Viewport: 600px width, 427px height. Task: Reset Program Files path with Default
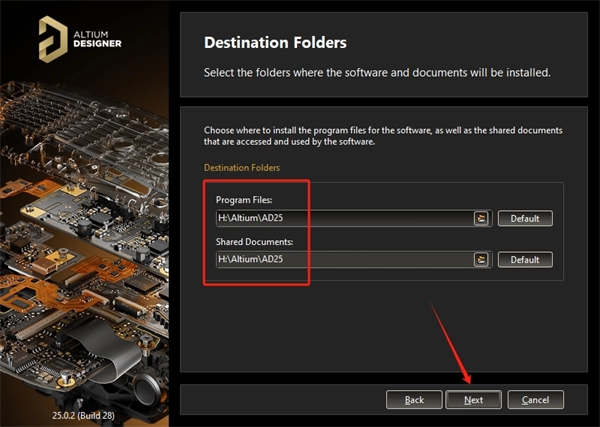(x=525, y=219)
